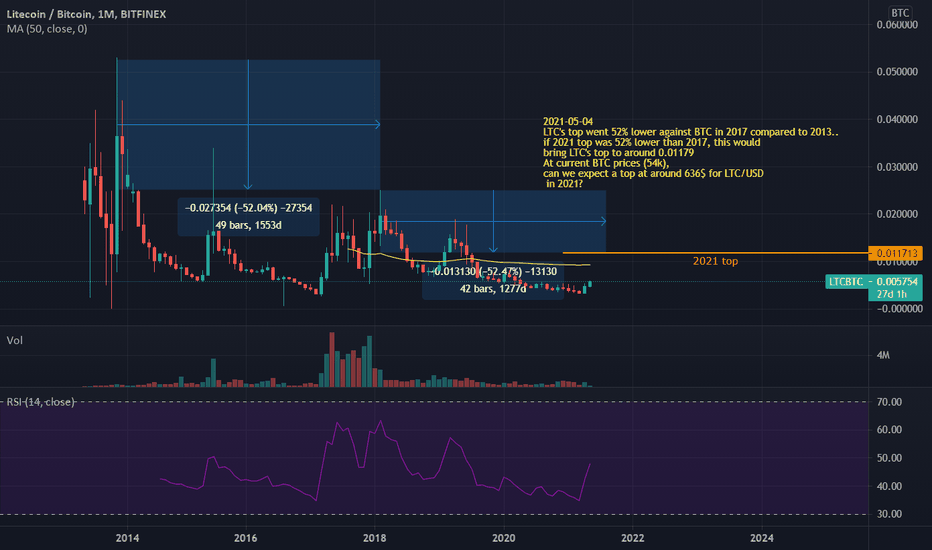
Task: Click the '2021 top' orange line label
Action: [x=715, y=261]
